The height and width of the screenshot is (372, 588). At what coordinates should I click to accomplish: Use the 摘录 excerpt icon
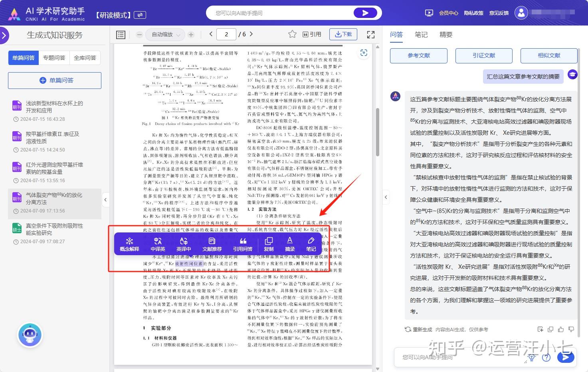click(x=289, y=244)
